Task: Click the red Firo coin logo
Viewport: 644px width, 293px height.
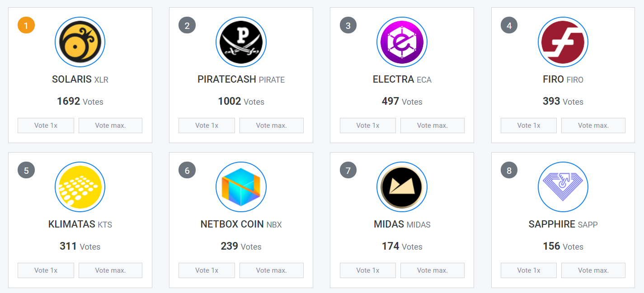Action: point(563,42)
